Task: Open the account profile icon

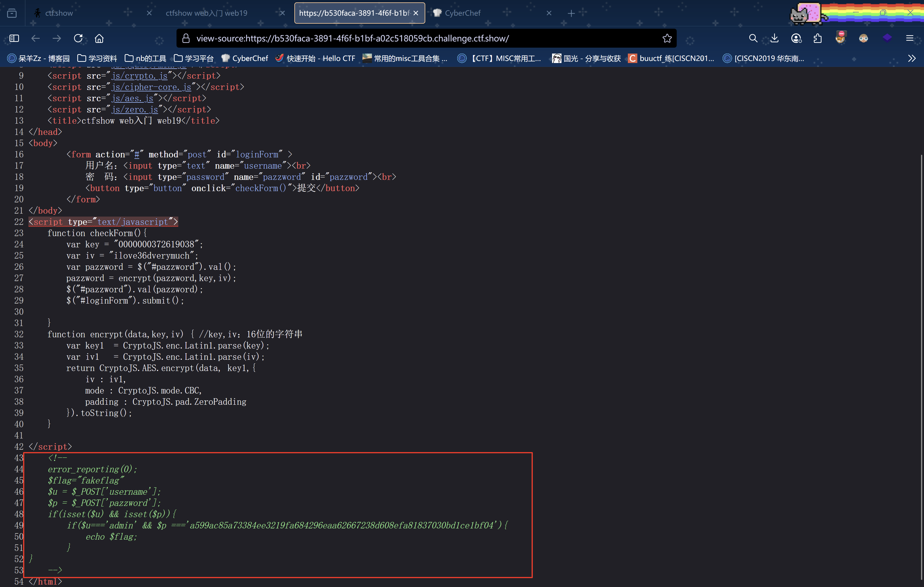Action: click(x=796, y=38)
